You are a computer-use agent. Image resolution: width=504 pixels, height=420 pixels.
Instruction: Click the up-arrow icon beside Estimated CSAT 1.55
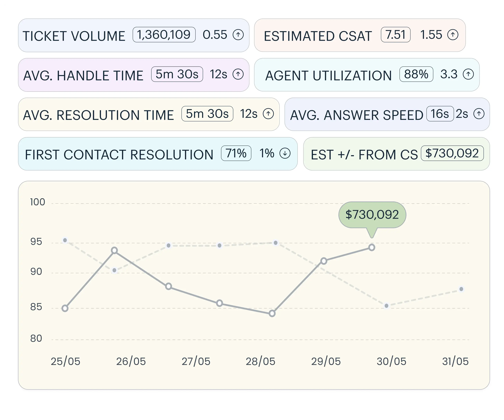[453, 35]
